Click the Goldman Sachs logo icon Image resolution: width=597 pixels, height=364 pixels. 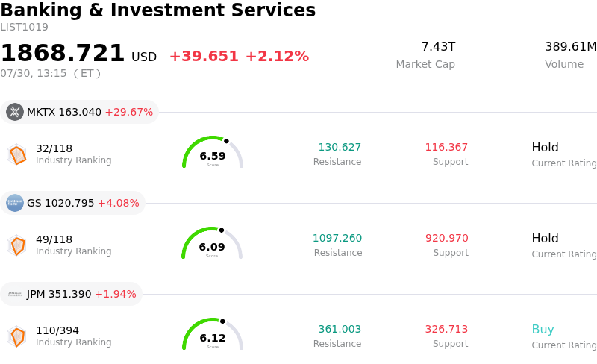(x=15, y=203)
